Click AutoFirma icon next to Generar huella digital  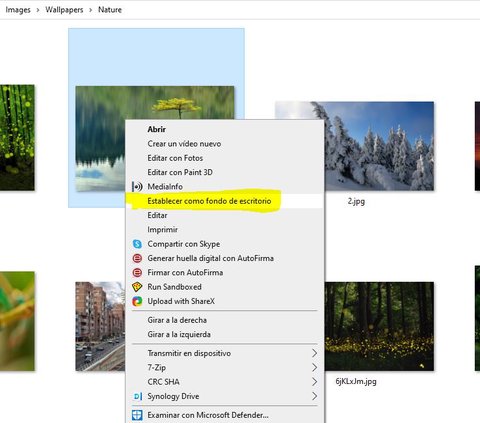coord(137,258)
